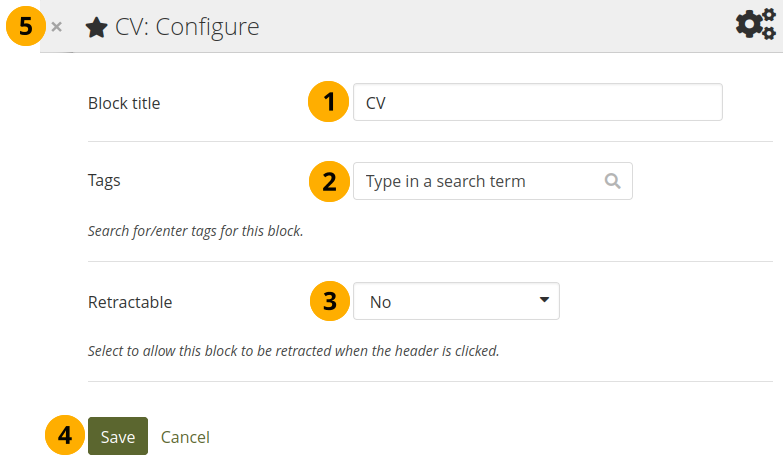Click the Retractable dropdown arrow
Screen dimensions: 783x461
pyautogui.click(x=544, y=300)
